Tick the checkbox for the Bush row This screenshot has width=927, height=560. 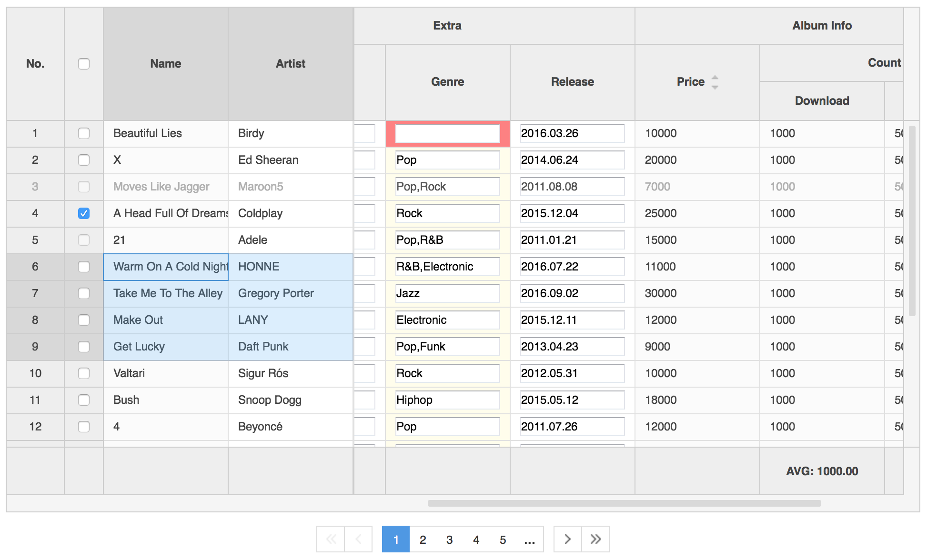(x=84, y=400)
